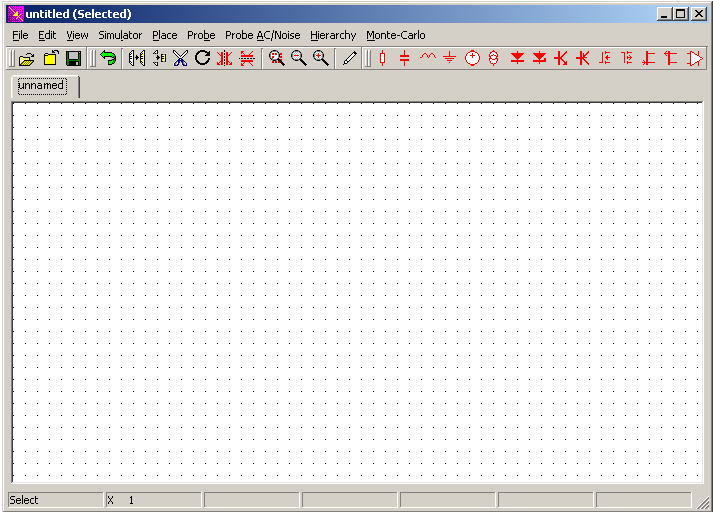Undo the last action with the green arrow
The width and height of the screenshot is (713, 512).
109,59
